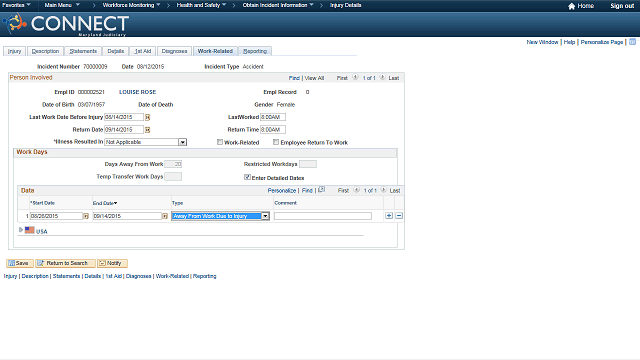Open New Window link
This screenshot has height=360, width=640.
[542, 42]
